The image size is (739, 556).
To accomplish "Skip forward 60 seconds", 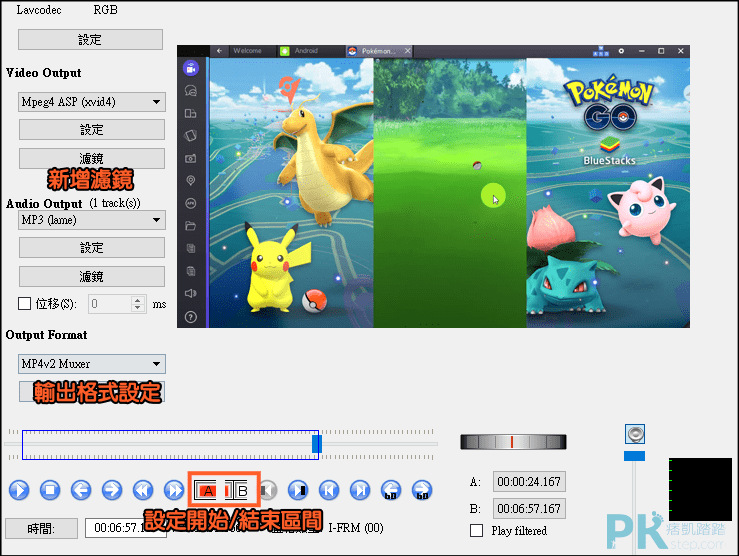I will coord(422,490).
